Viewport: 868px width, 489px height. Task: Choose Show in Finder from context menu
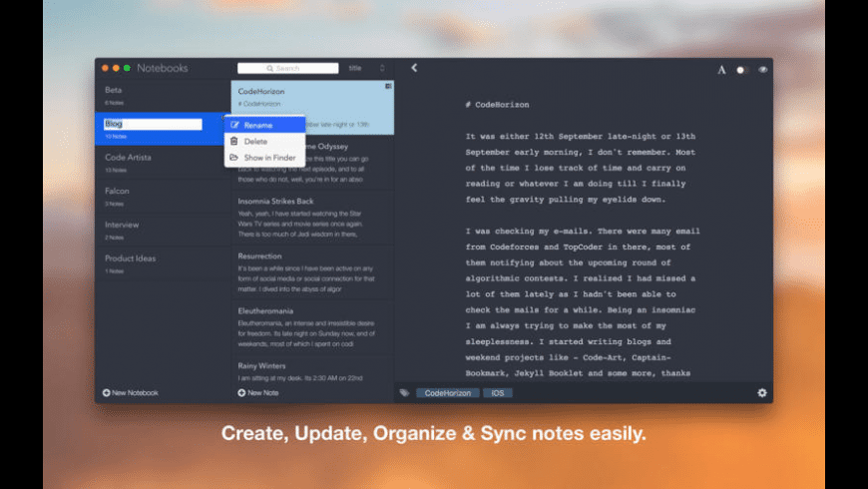click(264, 158)
